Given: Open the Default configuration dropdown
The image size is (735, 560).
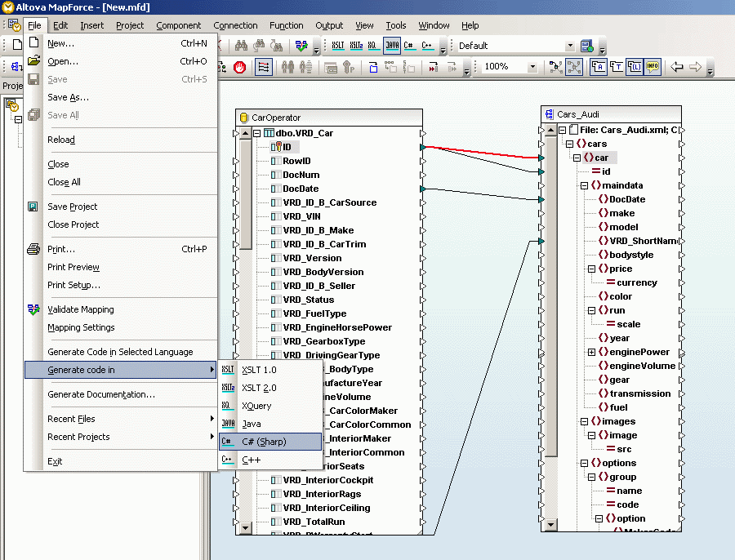Looking at the screenshot, I should 570,46.
